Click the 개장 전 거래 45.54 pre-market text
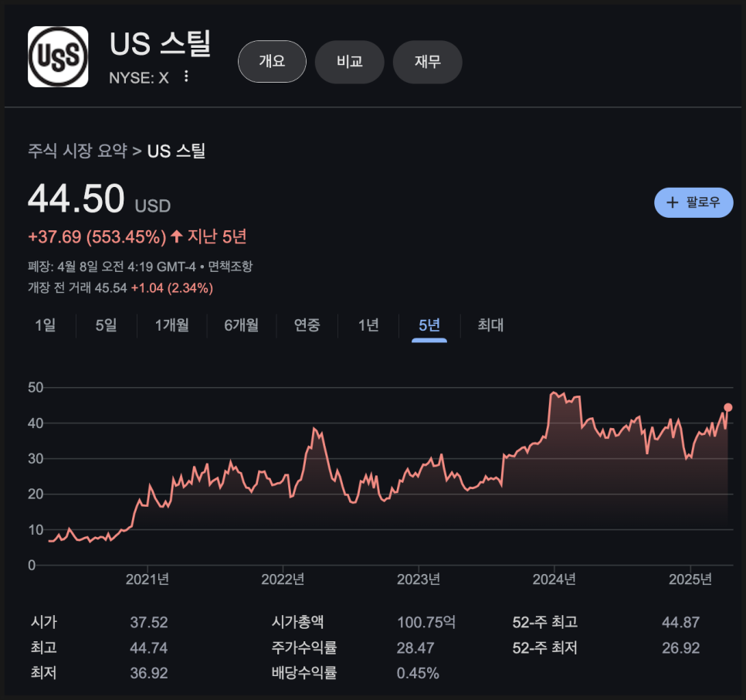This screenshot has width=746, height=700. (x=77, y=288)
